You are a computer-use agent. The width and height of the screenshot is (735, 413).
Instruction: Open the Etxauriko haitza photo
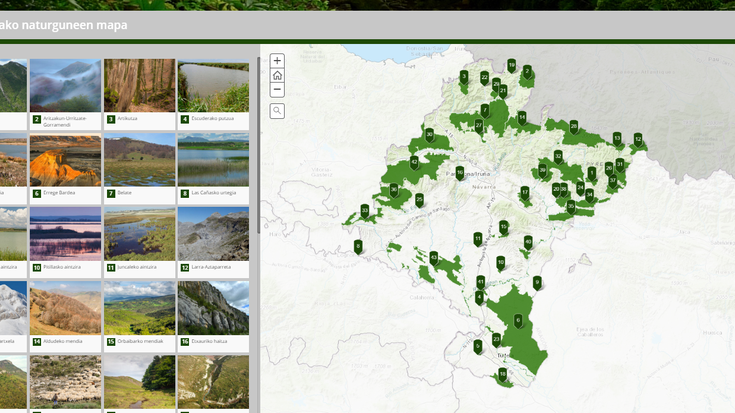(213, 308)
